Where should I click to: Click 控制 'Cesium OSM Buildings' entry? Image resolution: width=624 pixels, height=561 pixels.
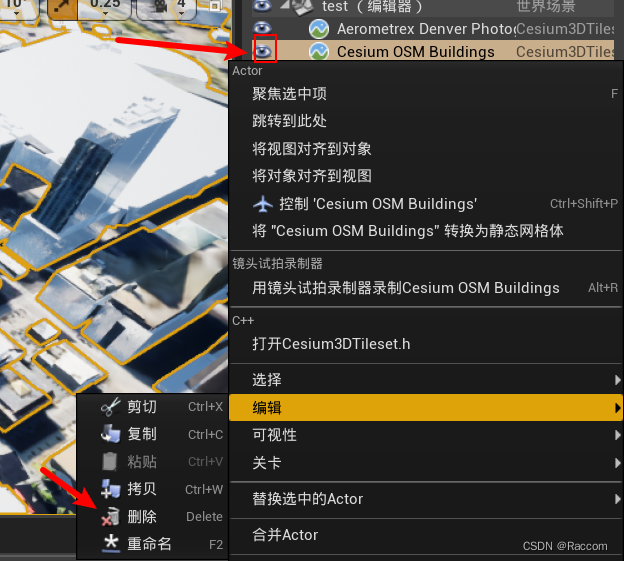pos(426,204)
